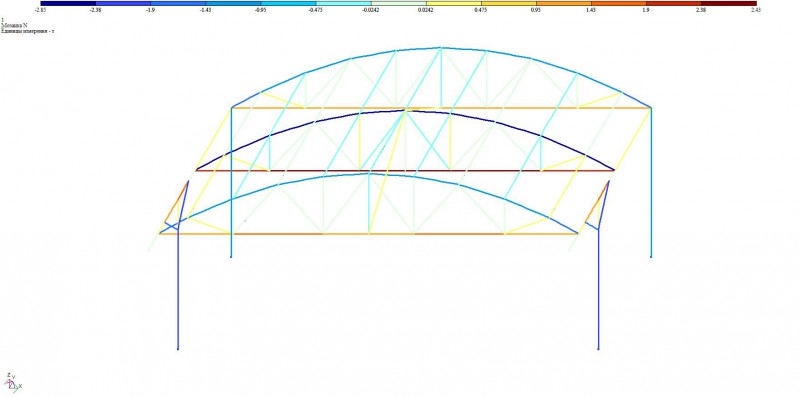Click the -1.43 legend value
The height and width of the screenshot is (397, 800).
click(x=206, y=10)
